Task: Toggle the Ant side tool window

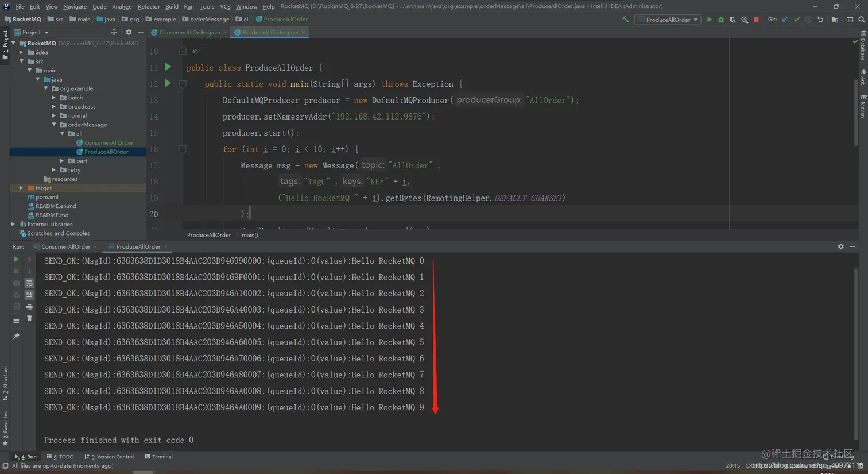Action: point(863,76)
